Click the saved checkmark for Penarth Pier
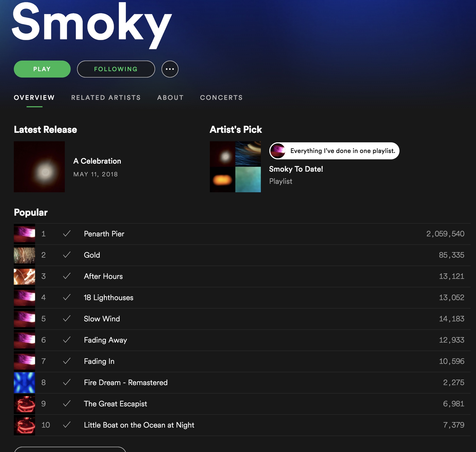Viewport: 476px width, 452px height. (x=67, y=234)
